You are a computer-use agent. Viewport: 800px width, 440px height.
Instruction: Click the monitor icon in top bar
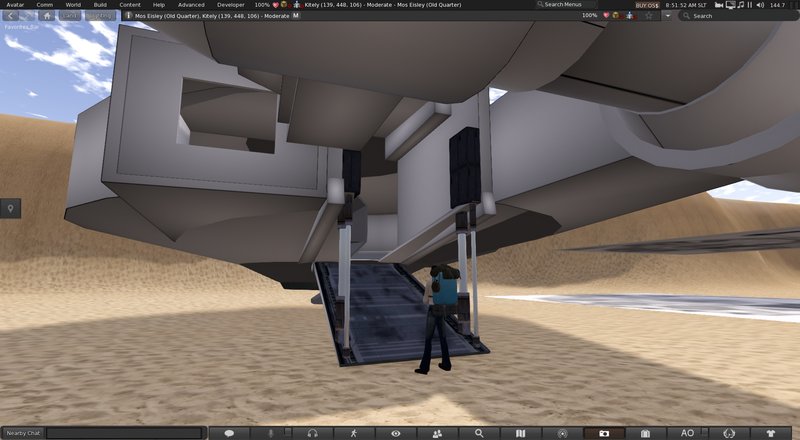click(x=730, y=5)
